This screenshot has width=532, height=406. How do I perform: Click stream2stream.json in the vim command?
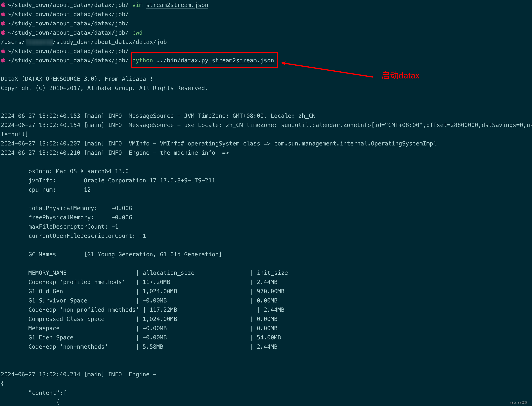click(x=177, y=5)
